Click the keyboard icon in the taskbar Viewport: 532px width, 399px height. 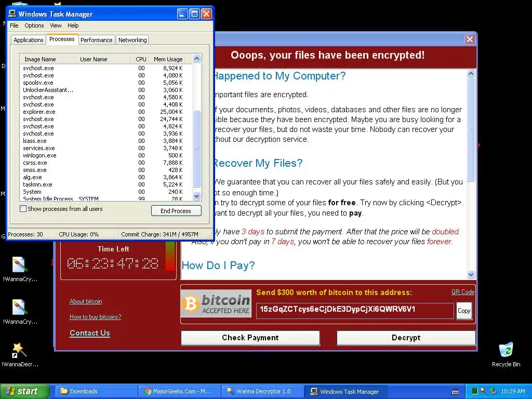point(455,392)
